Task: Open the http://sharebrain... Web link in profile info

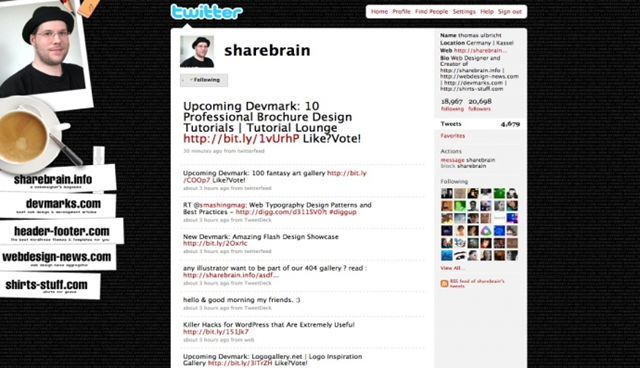Action: pos(480,51)
